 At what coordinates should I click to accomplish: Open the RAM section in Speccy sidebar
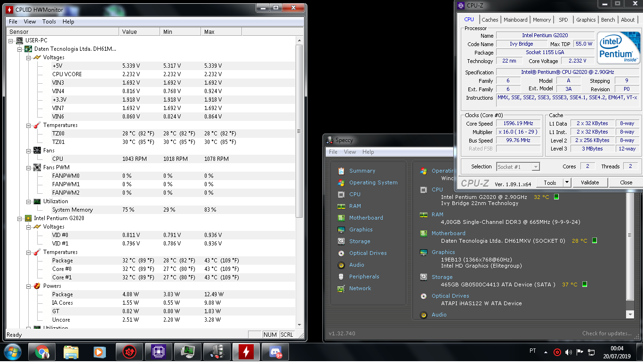click(355, 206)
